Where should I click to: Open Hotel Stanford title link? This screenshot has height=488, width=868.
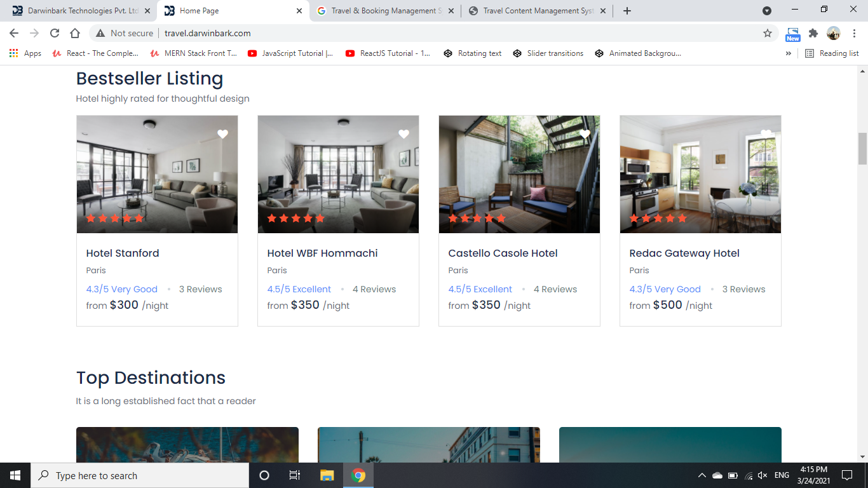pyautogui.click(x=123, y=253)
